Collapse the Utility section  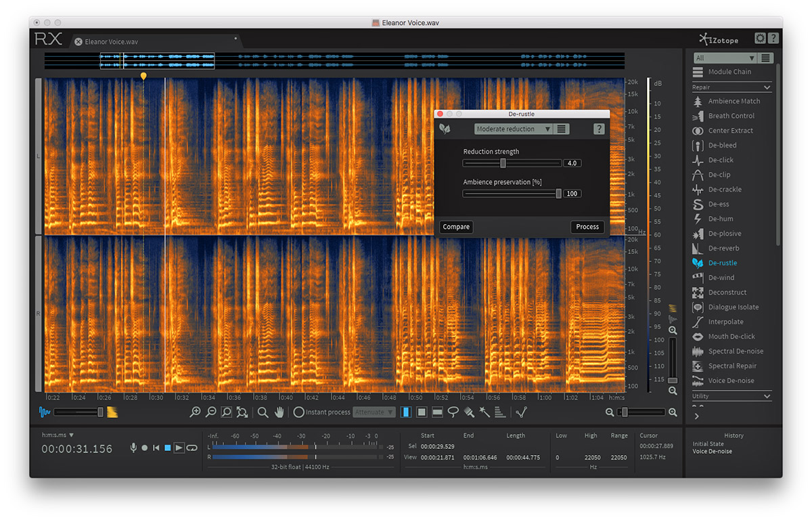767,396
